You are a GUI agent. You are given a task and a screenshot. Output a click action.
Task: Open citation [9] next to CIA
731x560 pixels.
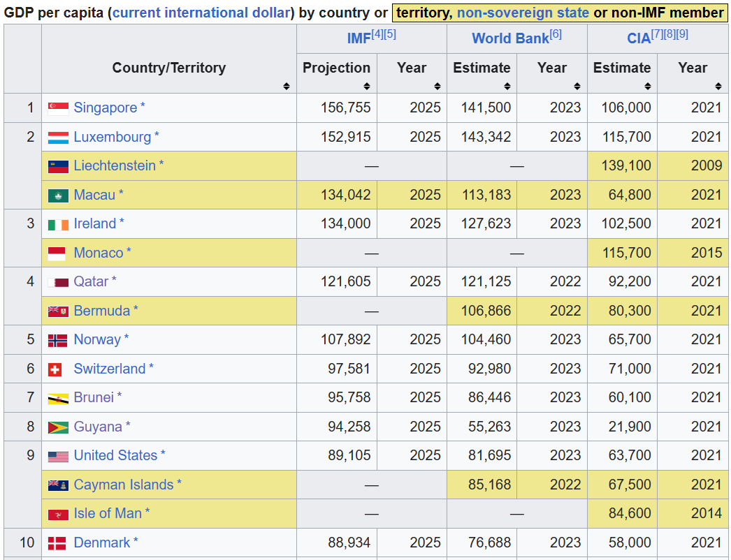pyautogui.click(x=682, y=34)
